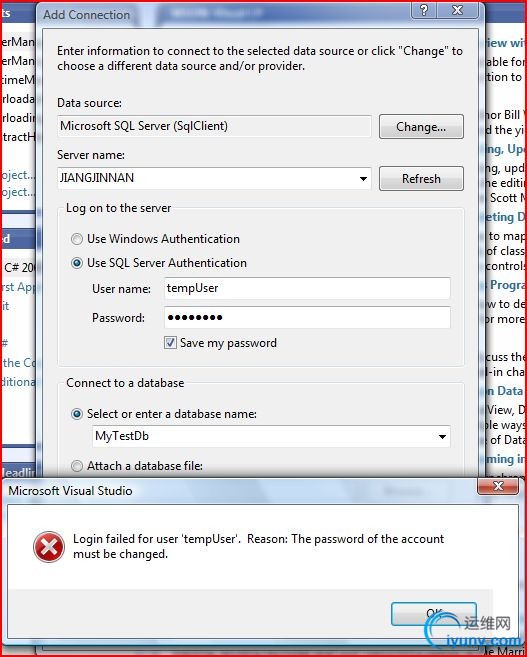Click the Refresh button
Screen dimensions: 527x657
421,178
